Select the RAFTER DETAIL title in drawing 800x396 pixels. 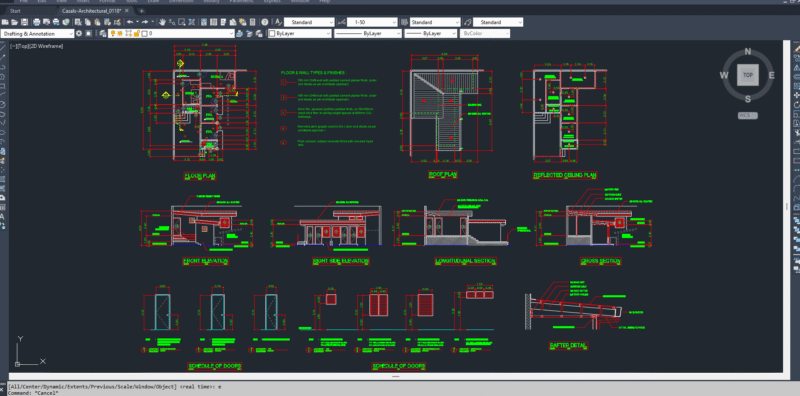point(568,345)
